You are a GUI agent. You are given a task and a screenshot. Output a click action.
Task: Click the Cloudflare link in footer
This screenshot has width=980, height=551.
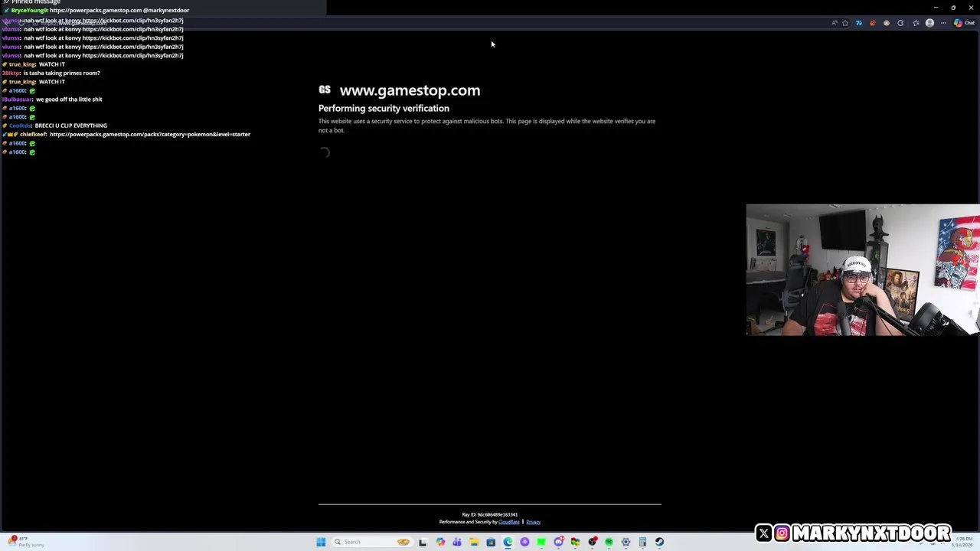point(508,522)
